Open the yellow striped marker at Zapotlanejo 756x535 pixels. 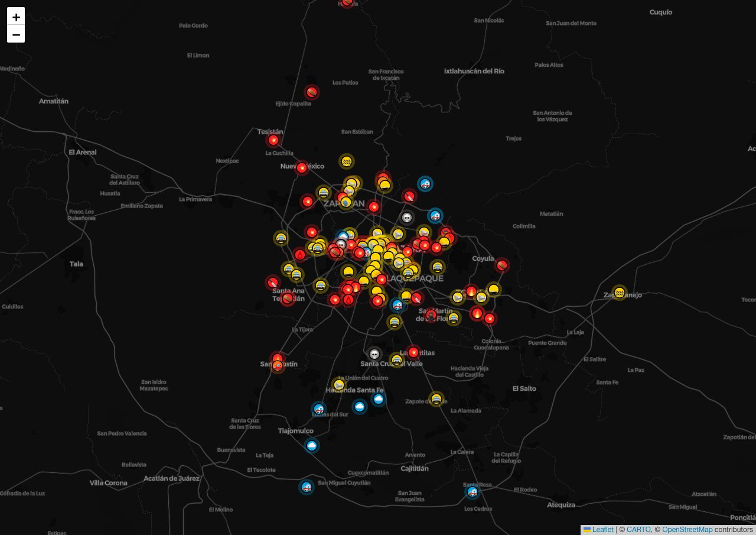(619, 292)
